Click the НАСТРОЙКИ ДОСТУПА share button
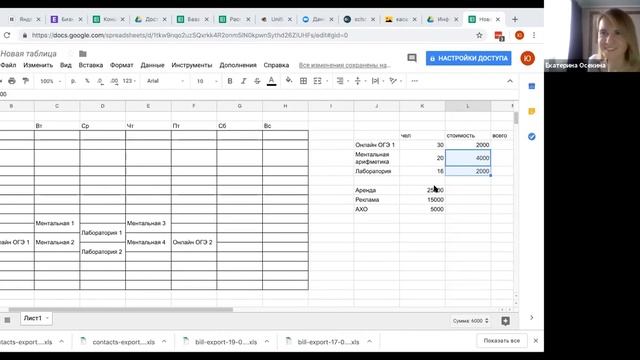The width and height of the screenshot is (640, 360). click(469, 58)
